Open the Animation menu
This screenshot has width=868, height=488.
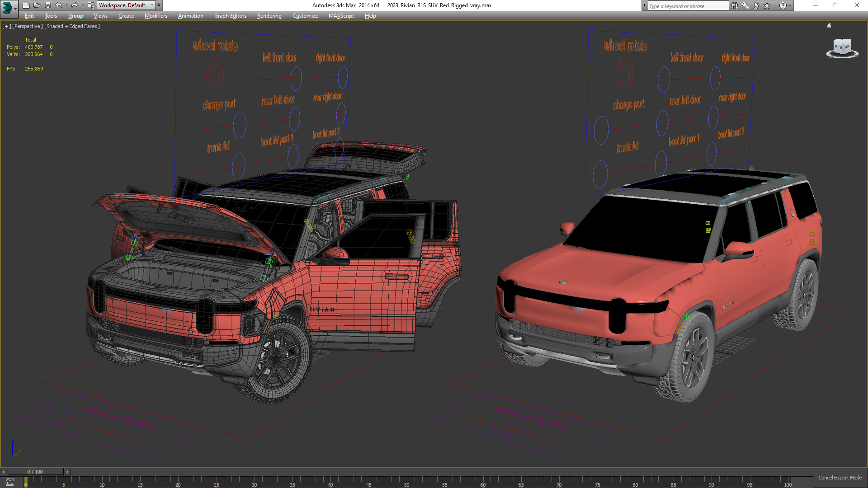[190, 16]
